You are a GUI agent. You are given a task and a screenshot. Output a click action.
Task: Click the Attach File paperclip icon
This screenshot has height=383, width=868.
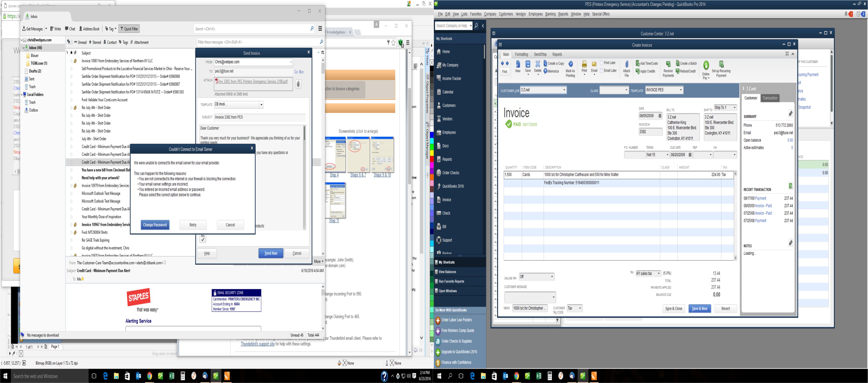point(627,64)
